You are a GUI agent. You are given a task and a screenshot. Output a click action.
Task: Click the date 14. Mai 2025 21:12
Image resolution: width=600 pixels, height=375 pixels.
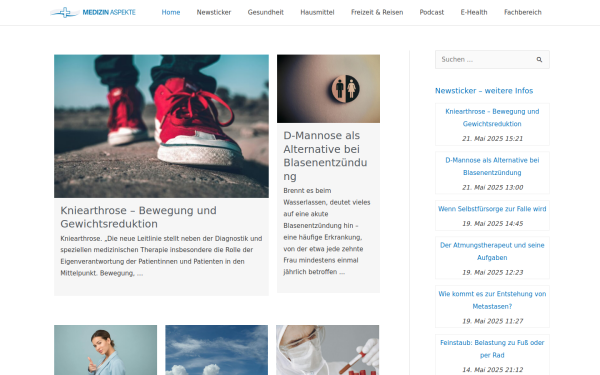coord(492,370)
